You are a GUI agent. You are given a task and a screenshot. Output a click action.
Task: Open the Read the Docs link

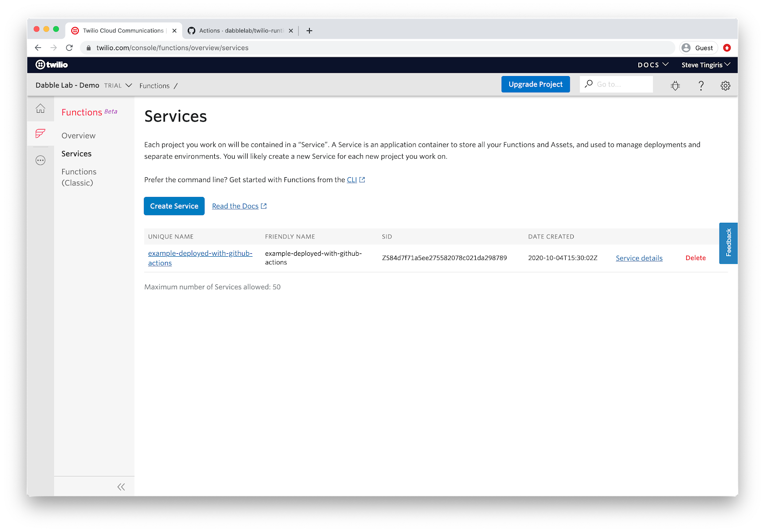point(235,206)
